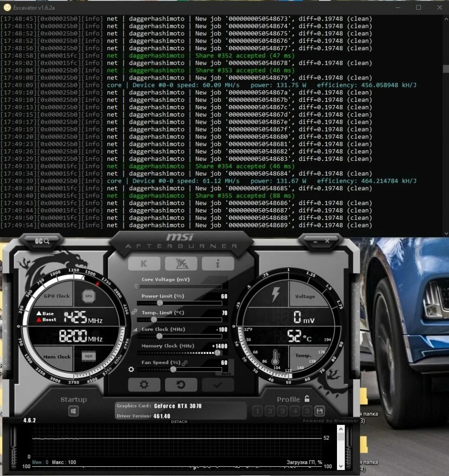Click the '1425 MHz' GPU clock readout
This screenshot has width=449, height=476.
tap(83, 317)
